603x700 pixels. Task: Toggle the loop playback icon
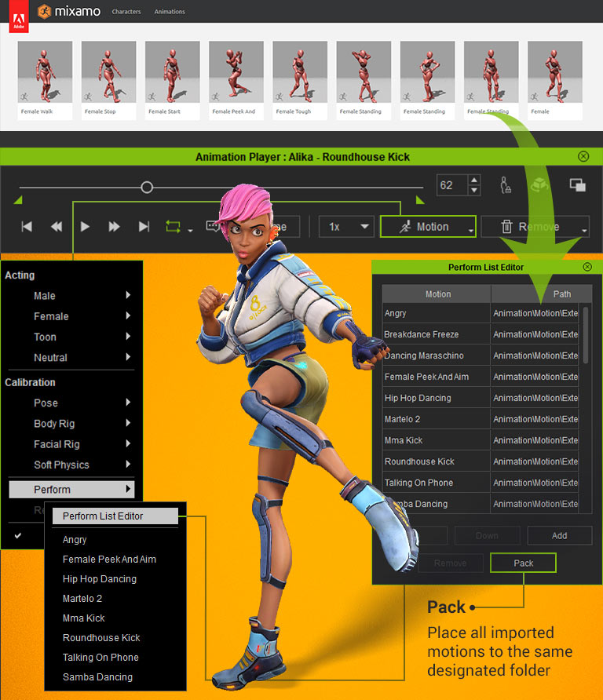[x=172, y=227]
